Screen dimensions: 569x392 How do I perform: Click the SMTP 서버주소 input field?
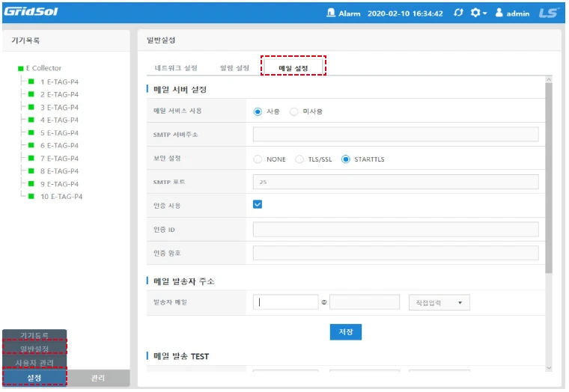tap(395, 134)
